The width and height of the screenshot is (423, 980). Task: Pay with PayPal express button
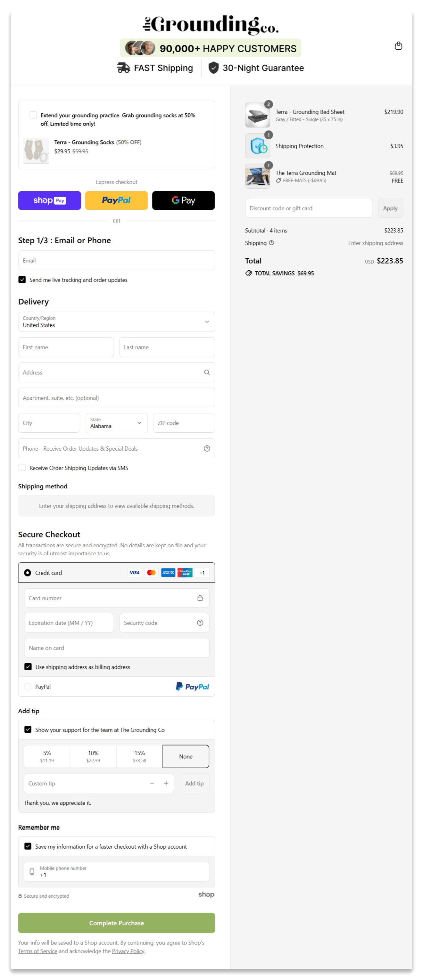pos(116,200)
